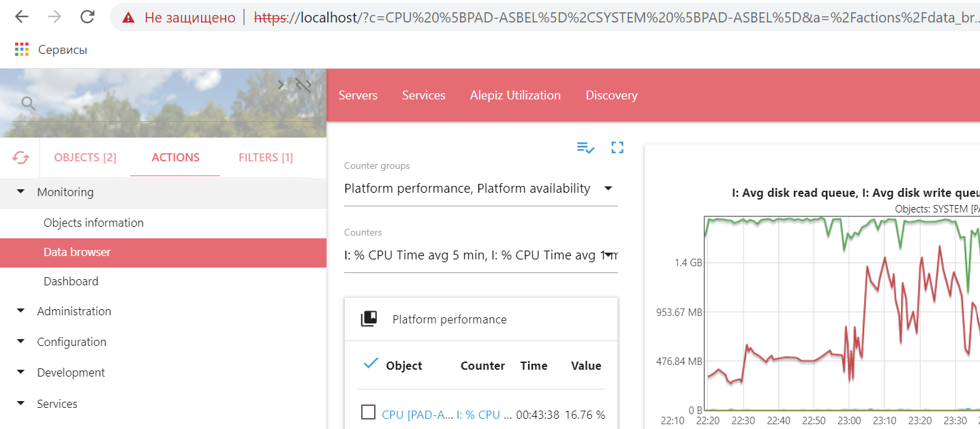Open Alepiz Utilization in top navigation
Viewport: 980px width, 429px height.
click(515, 95)
